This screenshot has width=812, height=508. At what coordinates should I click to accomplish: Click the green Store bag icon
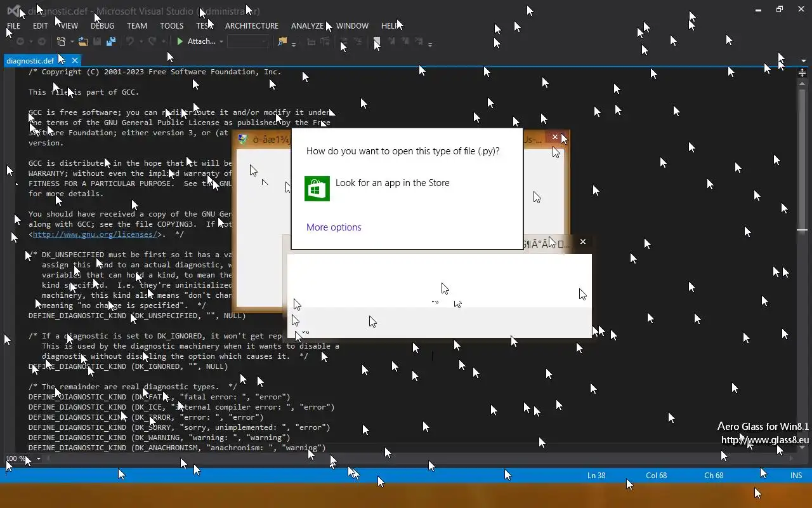point(317,189)
